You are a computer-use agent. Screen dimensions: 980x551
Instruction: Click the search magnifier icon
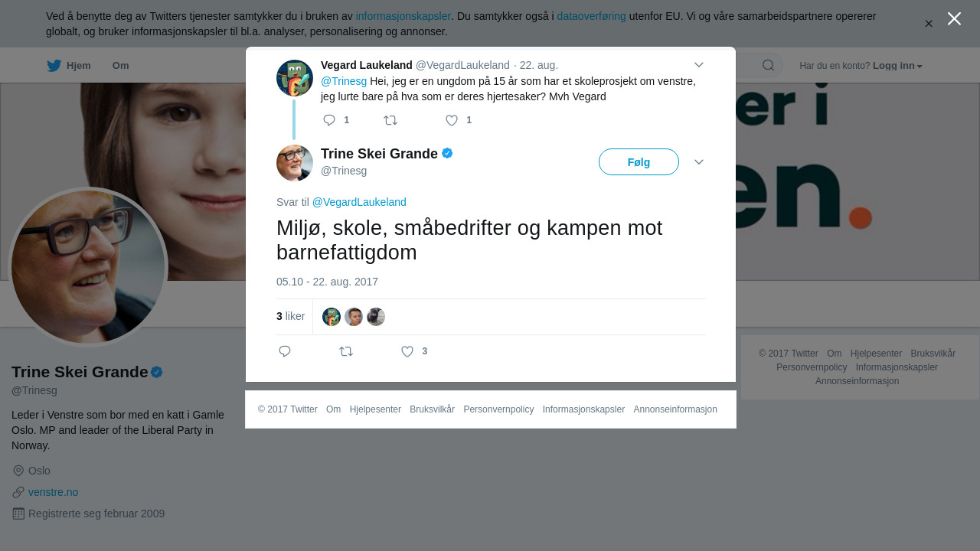click(x=768, y=65)
